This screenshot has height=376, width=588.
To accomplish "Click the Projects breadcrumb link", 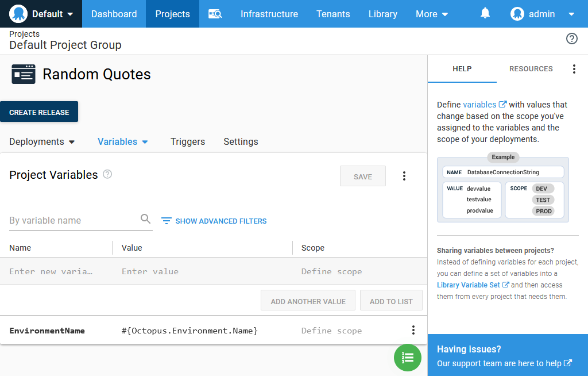I will coord(24,34).
